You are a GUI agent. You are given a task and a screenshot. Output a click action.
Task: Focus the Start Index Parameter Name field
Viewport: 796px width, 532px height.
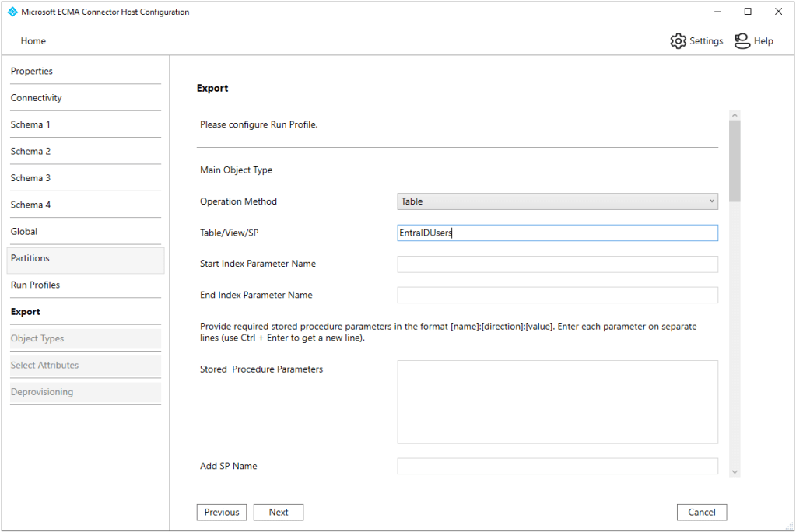coord(557,264)
